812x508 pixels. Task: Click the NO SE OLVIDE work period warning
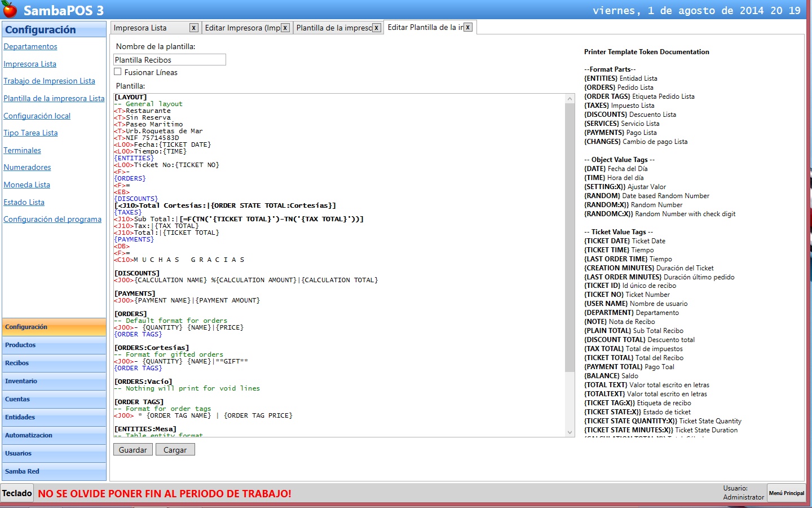coord(165,493)
